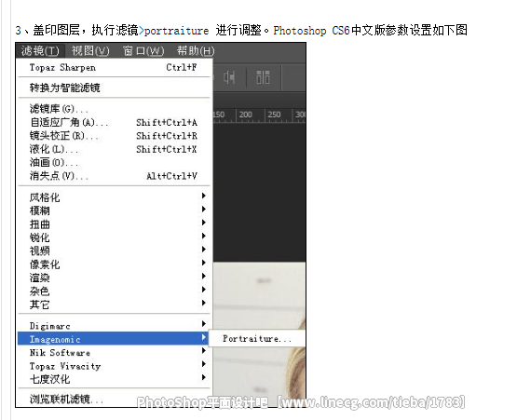The width and height of the screenshot is (517, 420).
Task: Open the 滤镜(T) menu
Action: click(x=40, y=51)
